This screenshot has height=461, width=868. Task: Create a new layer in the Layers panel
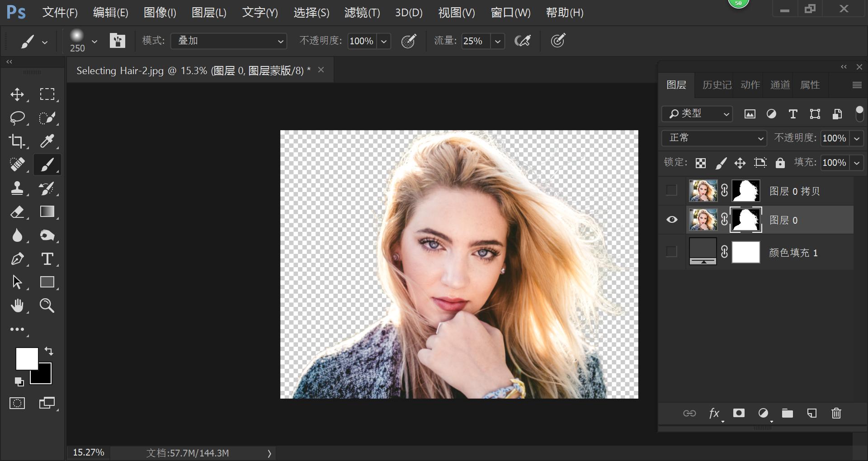[812, 413]
